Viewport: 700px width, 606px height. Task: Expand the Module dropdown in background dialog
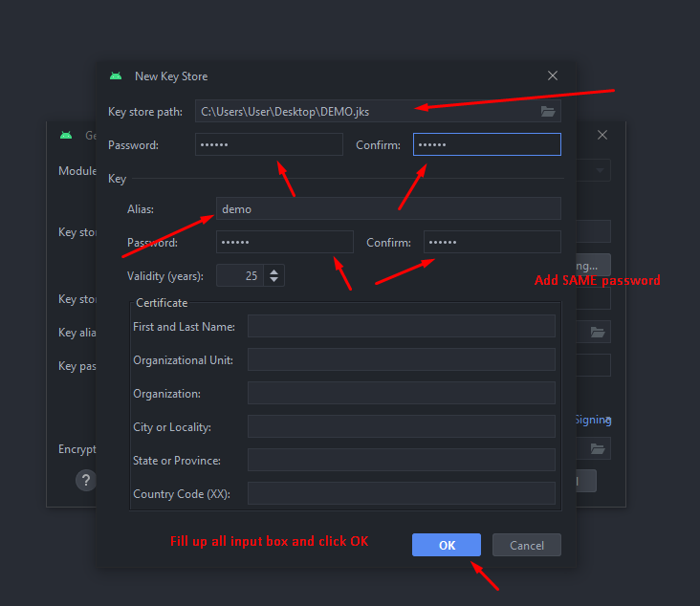[600, 171]
